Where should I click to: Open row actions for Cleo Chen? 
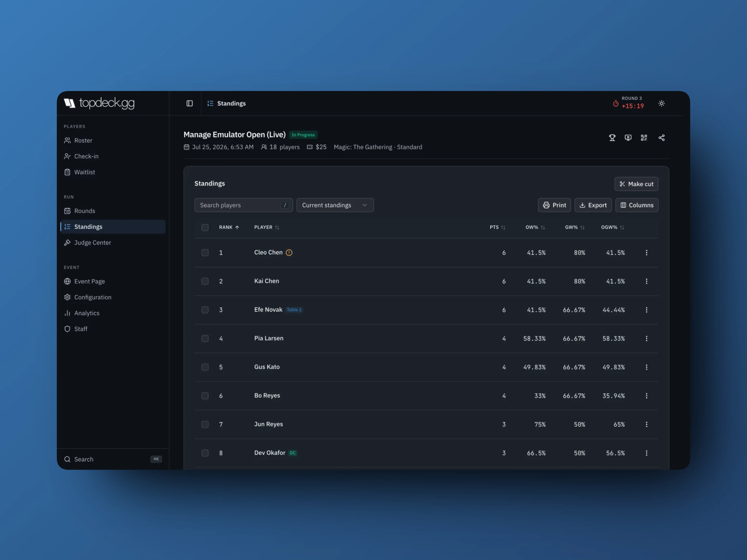click(646, 253)
